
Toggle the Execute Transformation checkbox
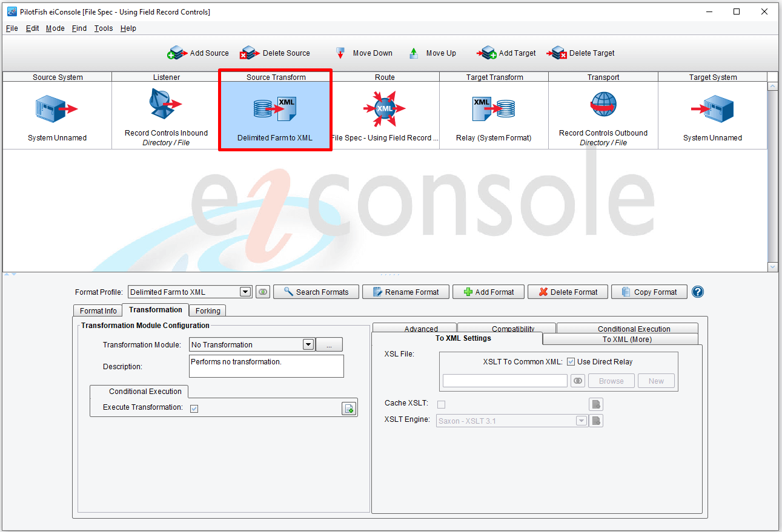194,409
